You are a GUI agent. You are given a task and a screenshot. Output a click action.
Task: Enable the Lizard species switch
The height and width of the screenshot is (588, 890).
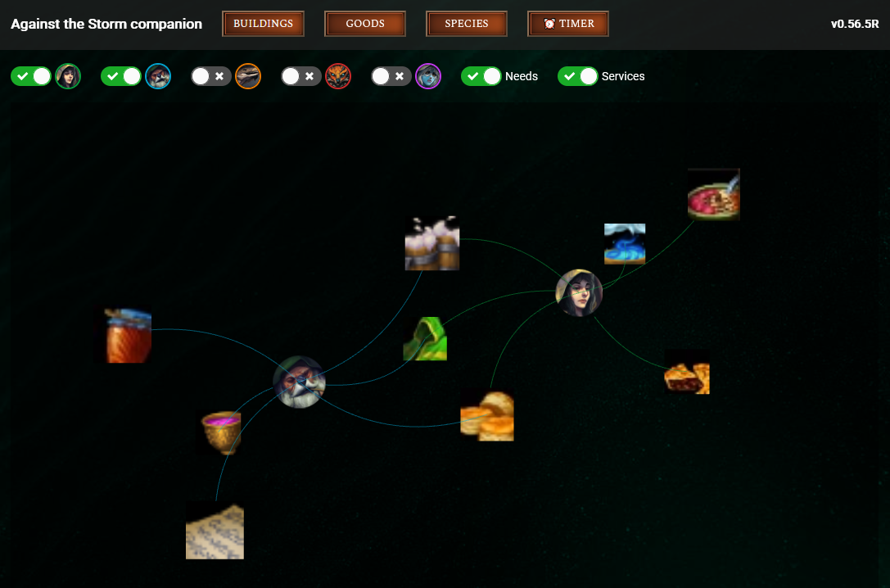point(211,76)
